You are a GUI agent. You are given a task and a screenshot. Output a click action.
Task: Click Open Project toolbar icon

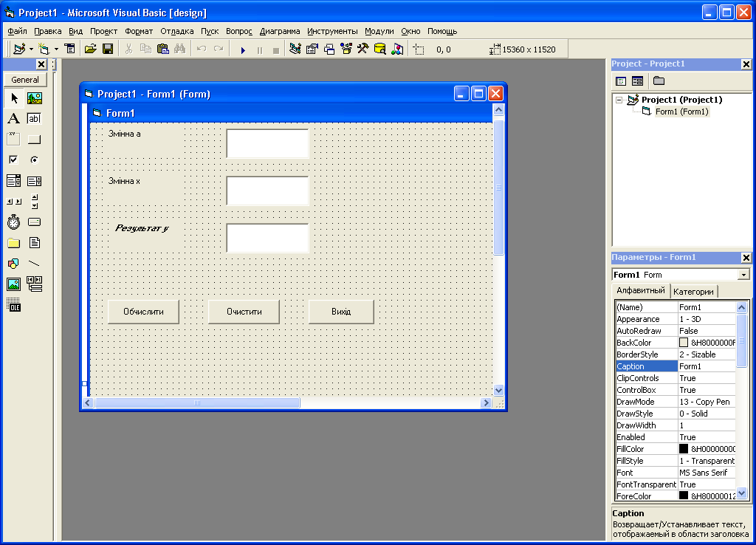tap(91, 49)
